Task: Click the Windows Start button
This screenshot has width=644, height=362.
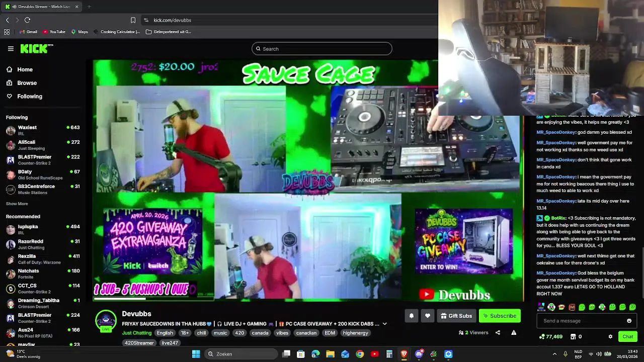Action: coord(196,354)
